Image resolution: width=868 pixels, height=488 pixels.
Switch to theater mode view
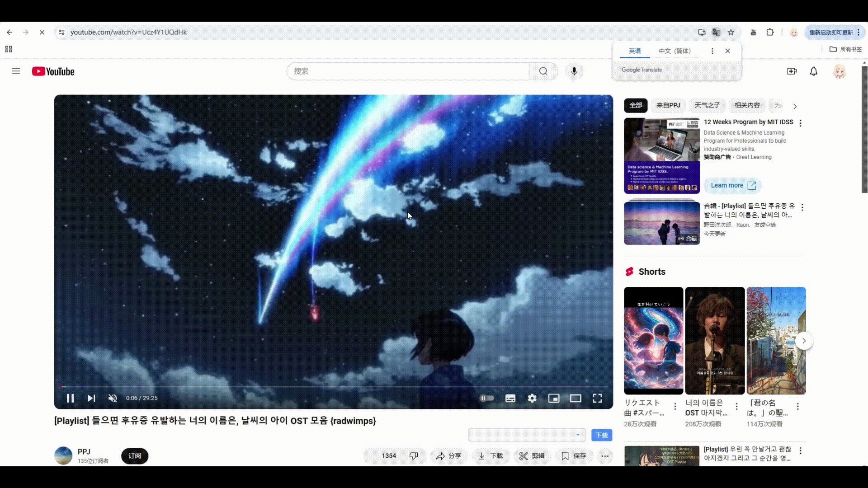576,398
